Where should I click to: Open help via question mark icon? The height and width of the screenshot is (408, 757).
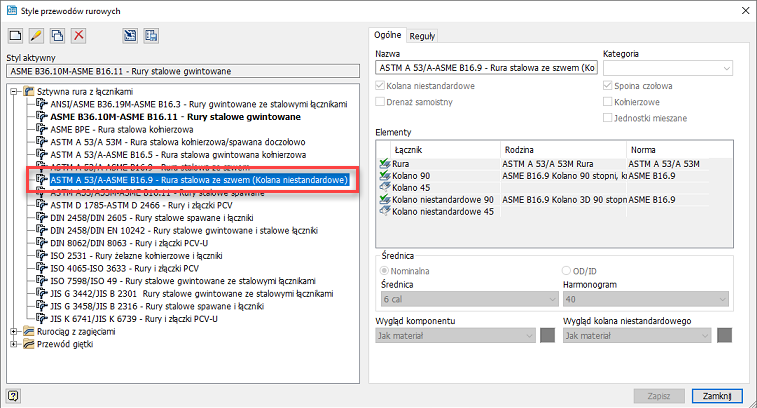tap(13, 396)
